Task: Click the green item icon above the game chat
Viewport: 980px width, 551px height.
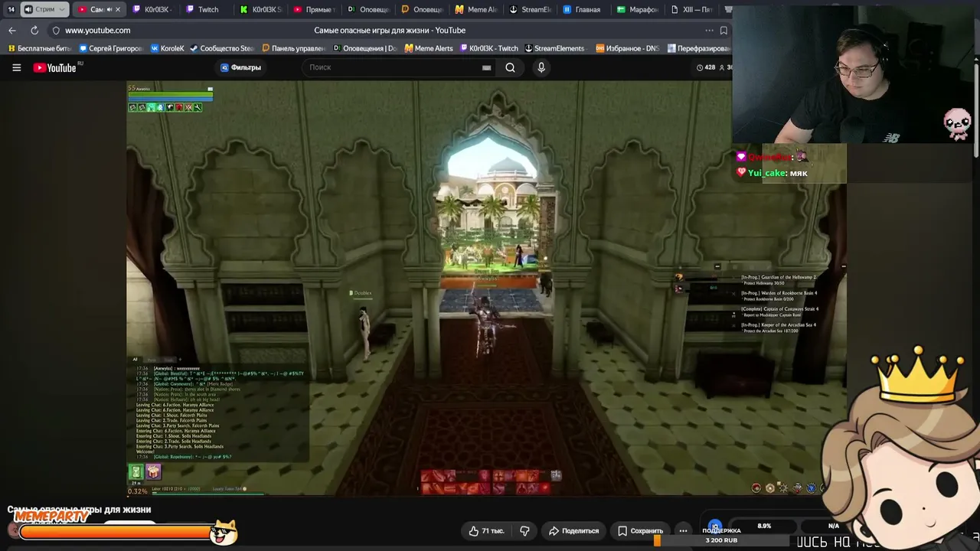Action: (x=136, y=472)
